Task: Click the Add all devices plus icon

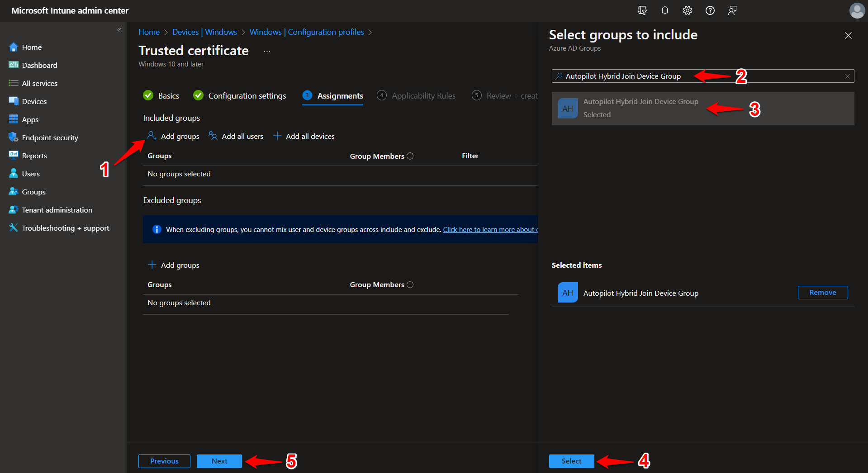Action: [x=277, y=136]
